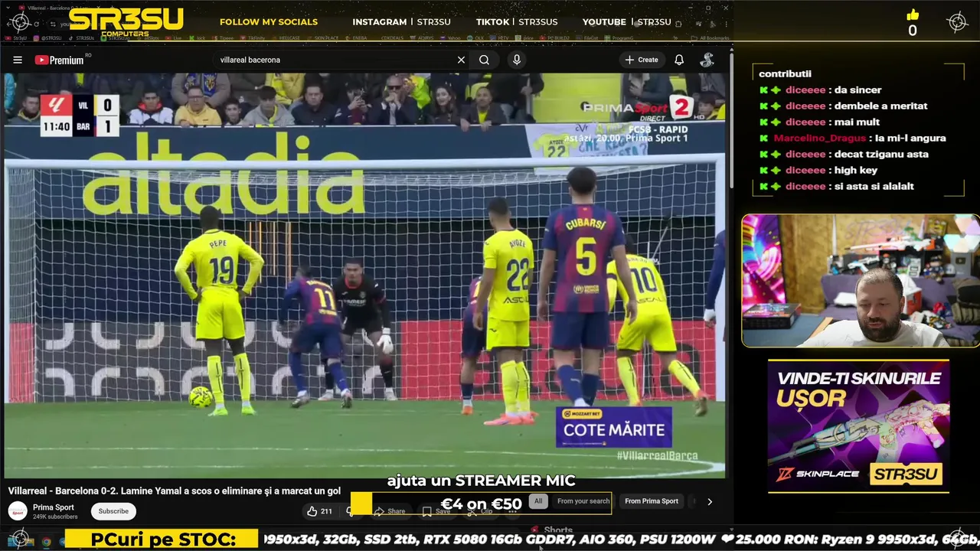The width and height of the screenshot is (980, 551).
Task: Click the 249K subscribers text
Action: pos(55,517)
